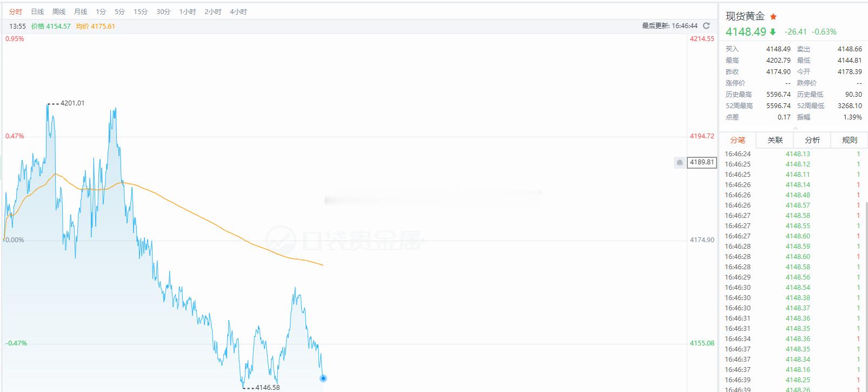Screen dimensions: 868x392
Task: Select the 15分 chart interval
Action: (x=141, y=11)
